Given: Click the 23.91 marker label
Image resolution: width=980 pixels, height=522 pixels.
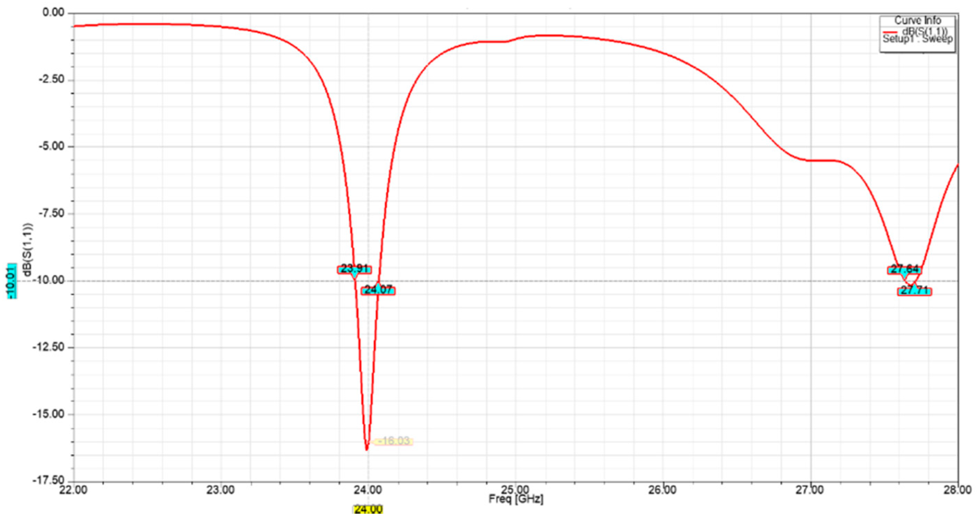Looking at the screenshot, I should coord(354,269).
